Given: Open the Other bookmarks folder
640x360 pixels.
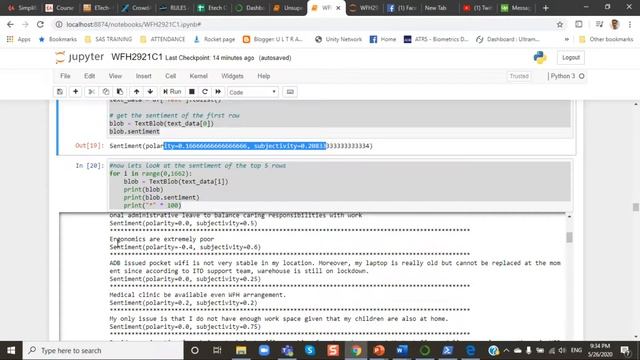Looking at the screenshot, I should pyautogui.click(x=606, y=39).
